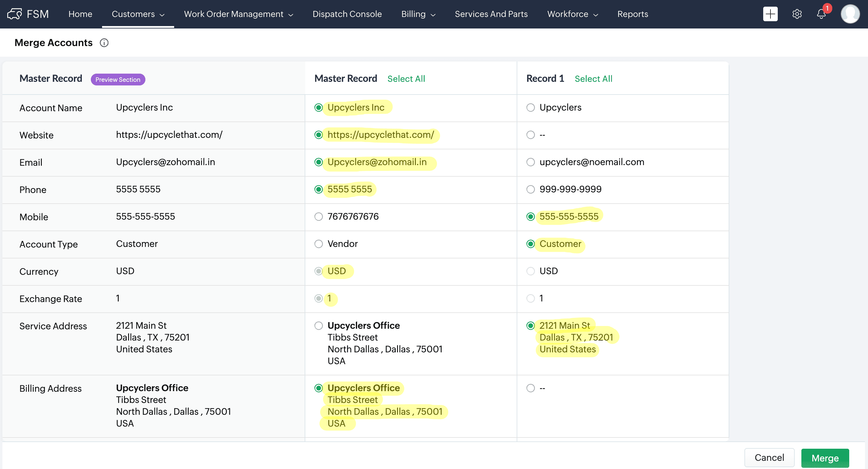Viewport: 868px width, 469px height.
Task: Open the user profile avatar
Action: [850, 14]
